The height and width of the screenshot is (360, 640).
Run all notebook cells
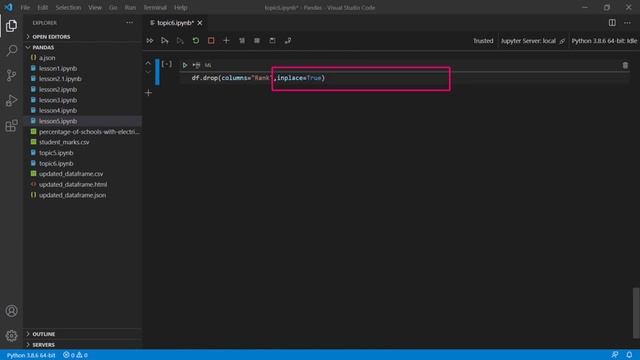(x=150, y=41)
